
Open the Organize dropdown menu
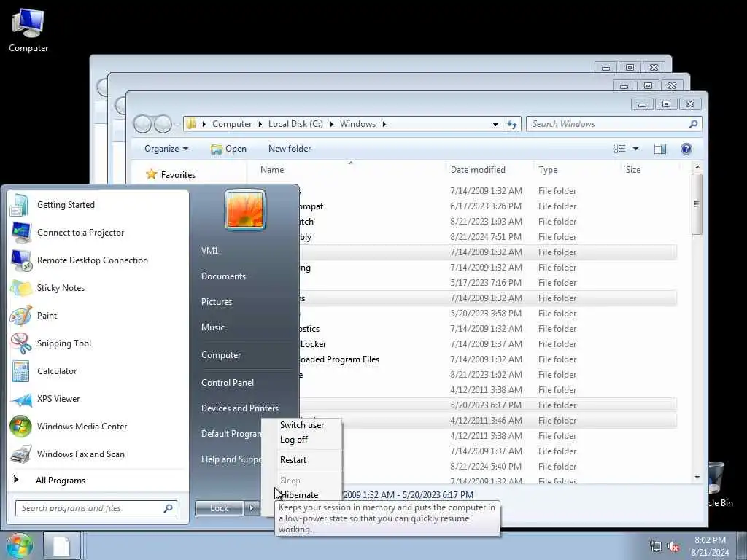166,149
